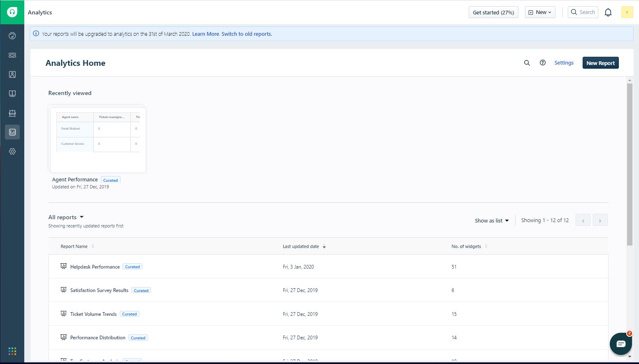Expand the All reports filter dropdown
Viewport: 639px width, 364px height.
click(66, 217)
